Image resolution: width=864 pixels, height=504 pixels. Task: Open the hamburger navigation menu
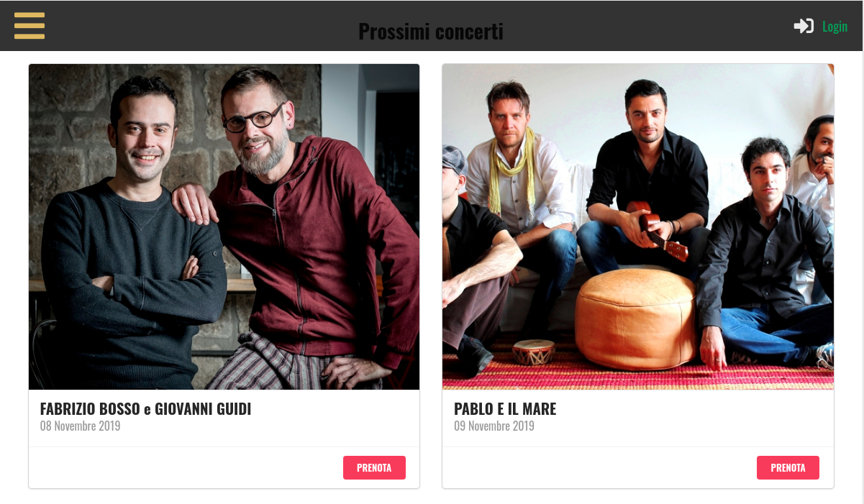click(x=29, y=26)
